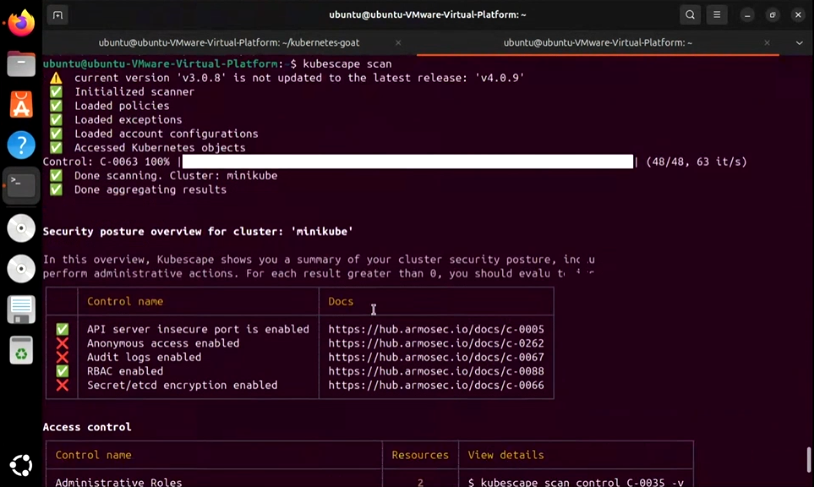
Task: Follow the docs link c-0067
Action: pos(436,357)
